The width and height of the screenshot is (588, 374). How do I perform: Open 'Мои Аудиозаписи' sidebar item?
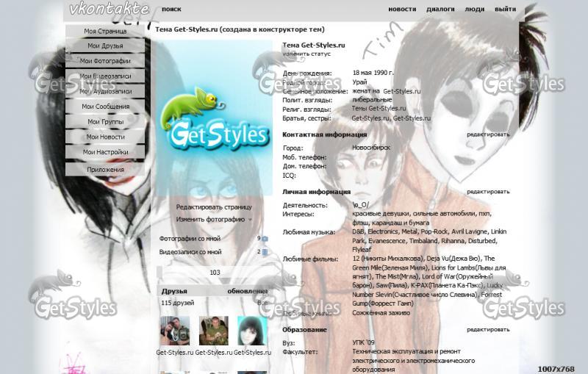tap(105, 91)
